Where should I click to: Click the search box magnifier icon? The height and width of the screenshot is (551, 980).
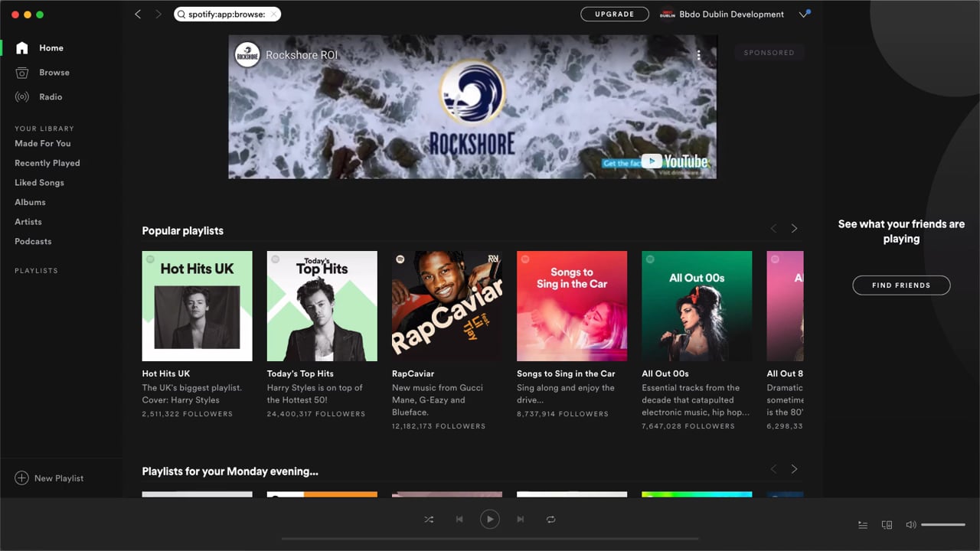tap(181, 14)
